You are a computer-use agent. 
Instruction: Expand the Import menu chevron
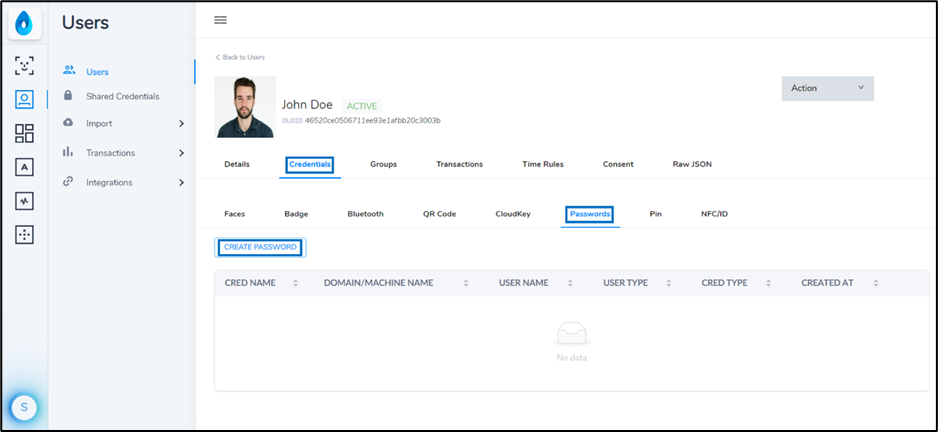click(181, 124)
